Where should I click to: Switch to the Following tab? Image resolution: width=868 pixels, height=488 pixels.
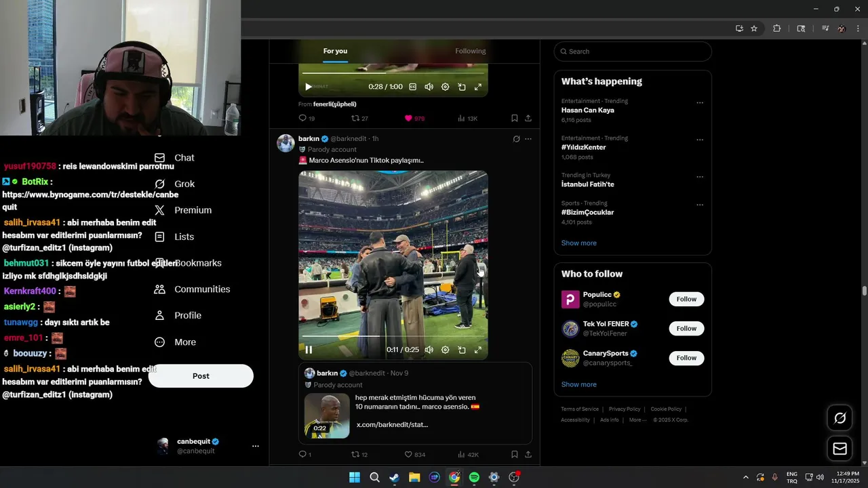tap(471, 51)
